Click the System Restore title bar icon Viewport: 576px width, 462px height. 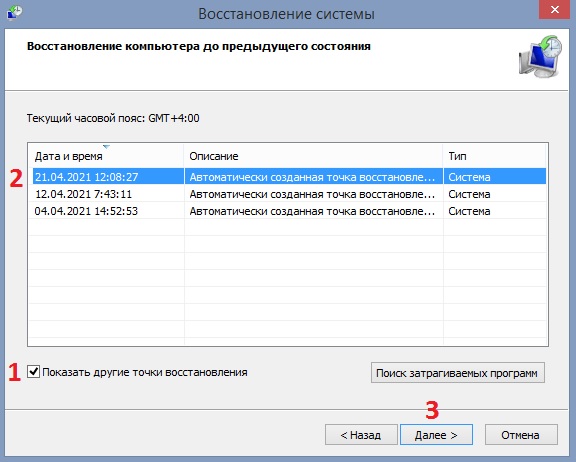click(14, 13)
